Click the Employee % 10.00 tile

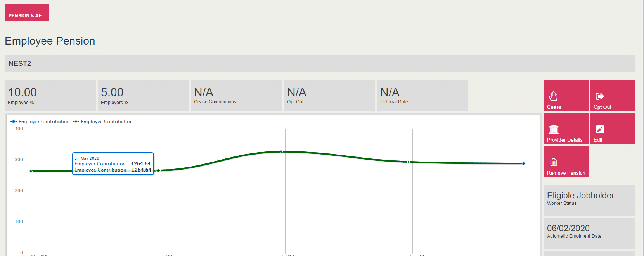point(50,96)
